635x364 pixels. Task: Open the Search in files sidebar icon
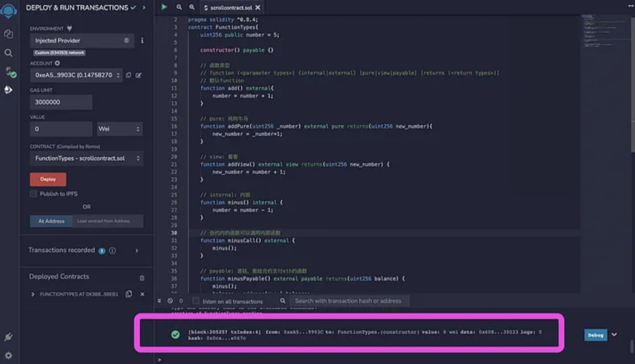[8, 53]
